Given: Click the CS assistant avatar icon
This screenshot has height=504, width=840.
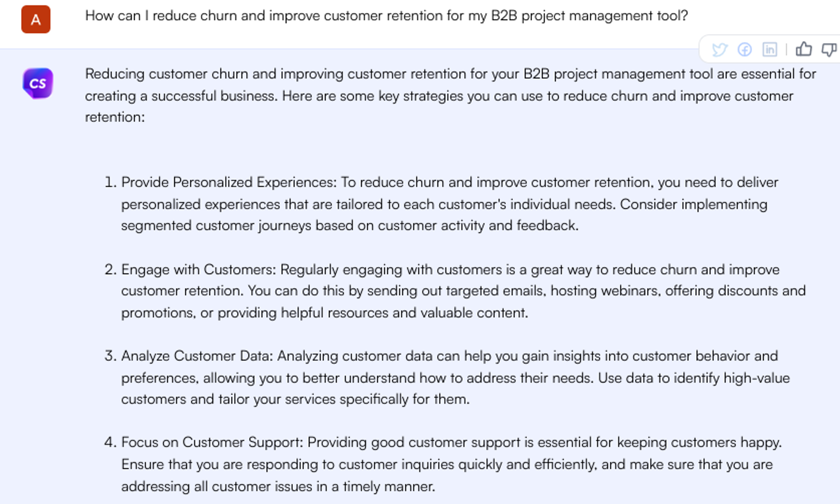Looking at the screenshot, I should [38, 84].
